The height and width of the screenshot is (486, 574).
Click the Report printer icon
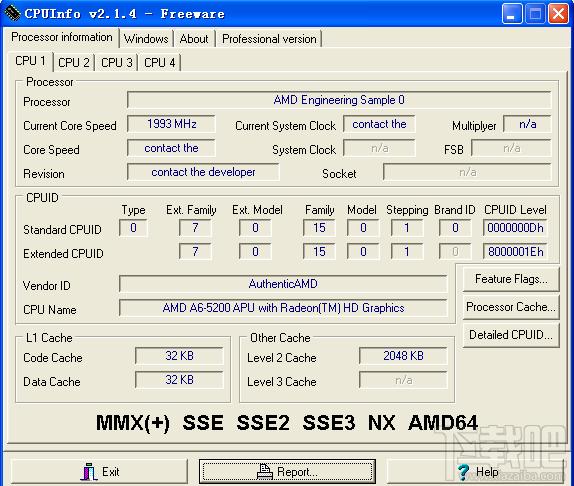265,471
